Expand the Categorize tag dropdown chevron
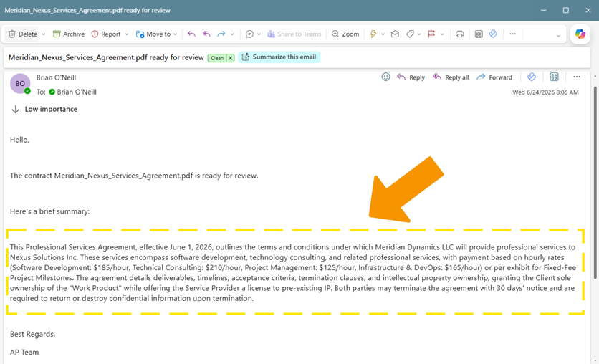This screenshot has width=599, height=364. (419, 34)
